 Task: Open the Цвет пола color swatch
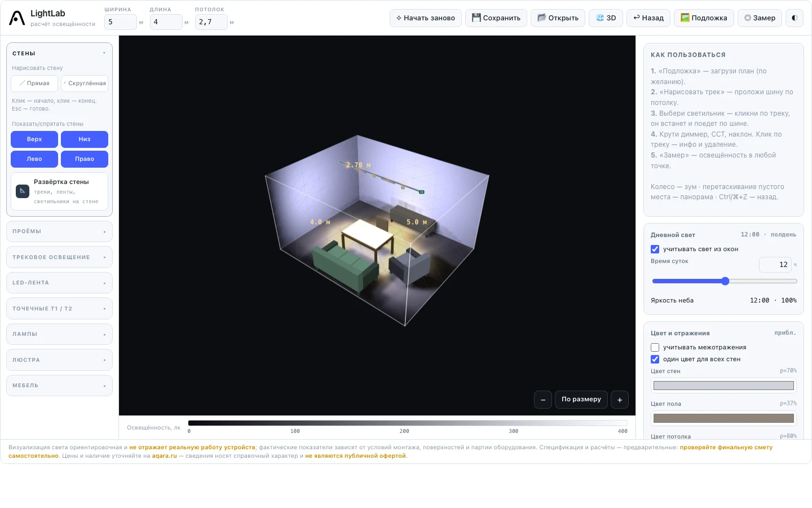click(x=723, y=418)
